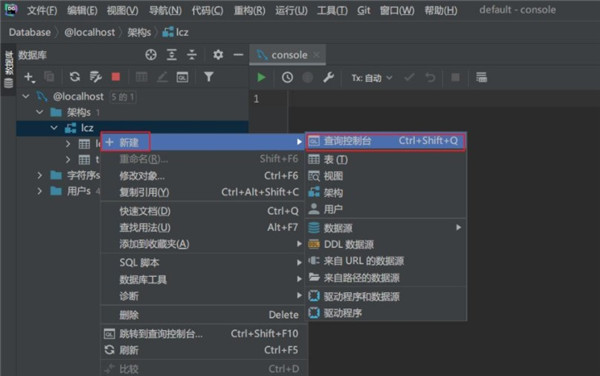600x376 pixels.
Task: Expand the 数据源 submenu arrow
Action: 458,228
